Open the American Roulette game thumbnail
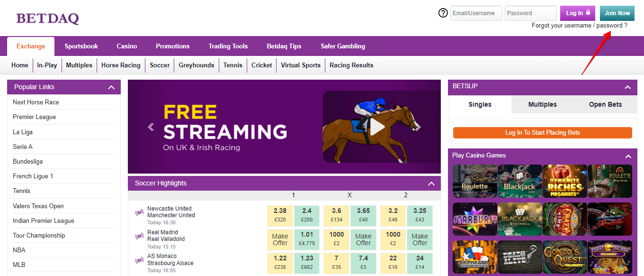The width and height of the screenshot is (644, 276). tap(610, 219)
